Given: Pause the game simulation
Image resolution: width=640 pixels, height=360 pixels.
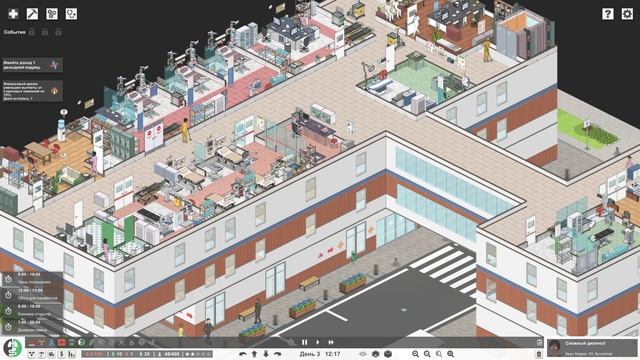Looking at the screenshot, I should point(304,342).
